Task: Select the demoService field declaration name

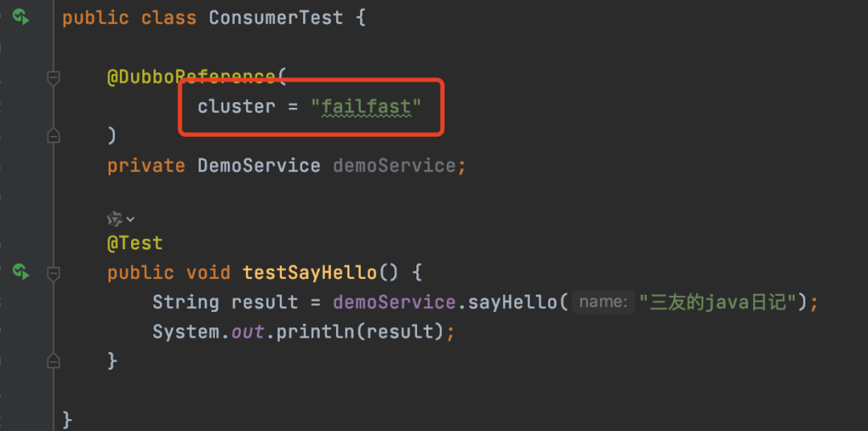Action: point(394,166)
